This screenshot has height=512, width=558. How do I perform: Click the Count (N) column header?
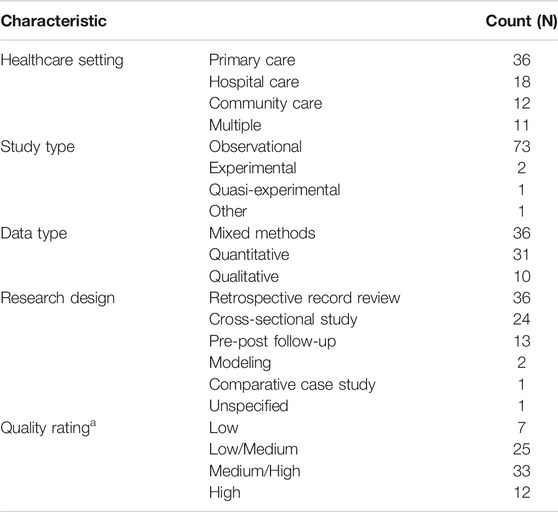pos(521,21)
